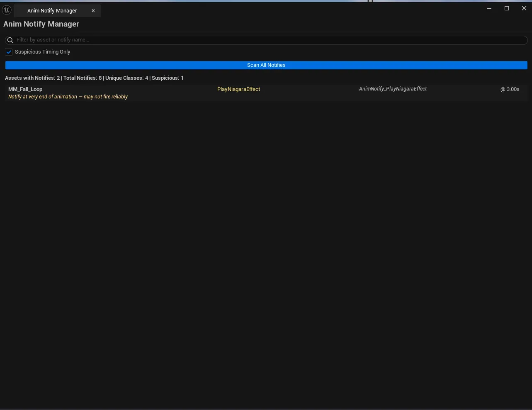The height and width of the screenshot is (410, 532).
Task: Click the search magnifier icon
Action: pyautogui.click(x=10, y=40)
